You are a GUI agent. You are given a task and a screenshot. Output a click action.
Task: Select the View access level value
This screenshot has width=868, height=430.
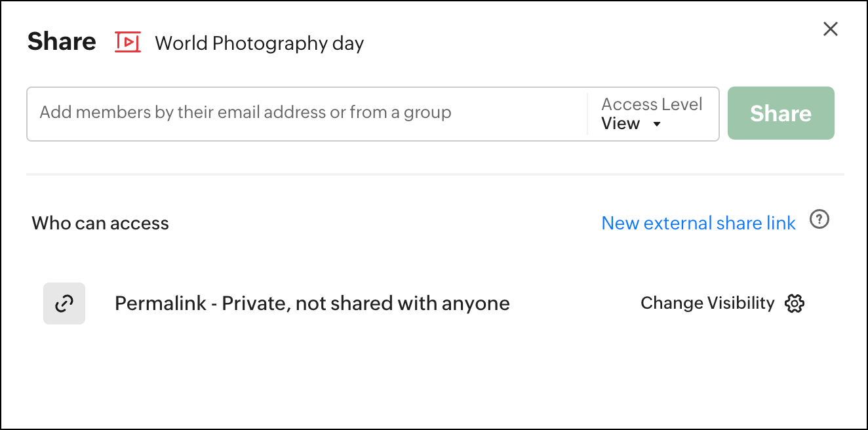click(620, 123)
